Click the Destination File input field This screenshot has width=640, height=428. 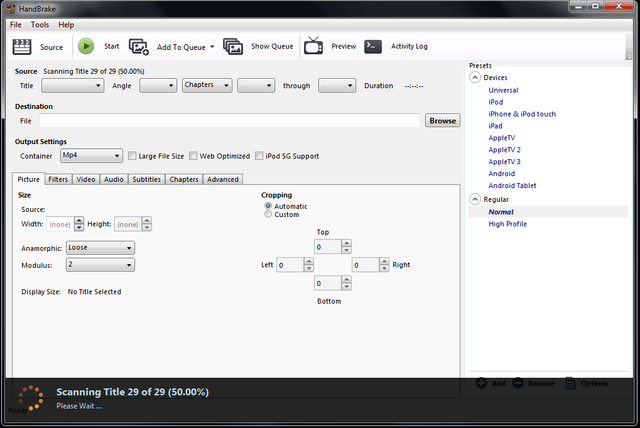coord(230,121)
